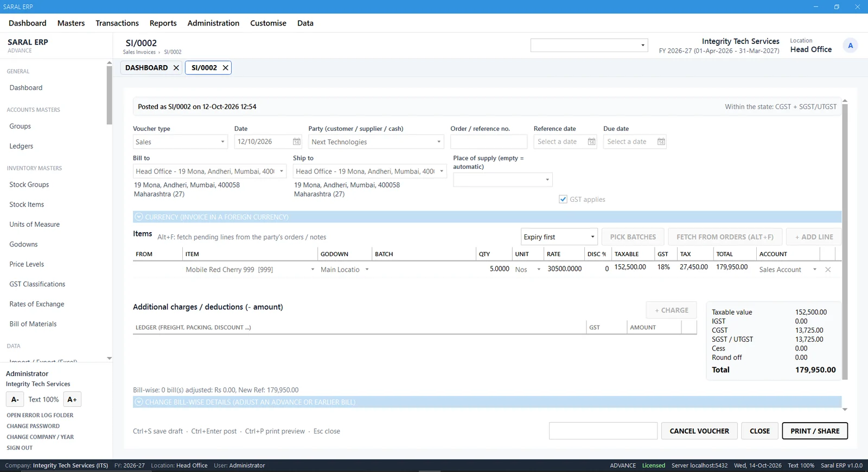Click the CLOSE button

(x=759, y=431)
